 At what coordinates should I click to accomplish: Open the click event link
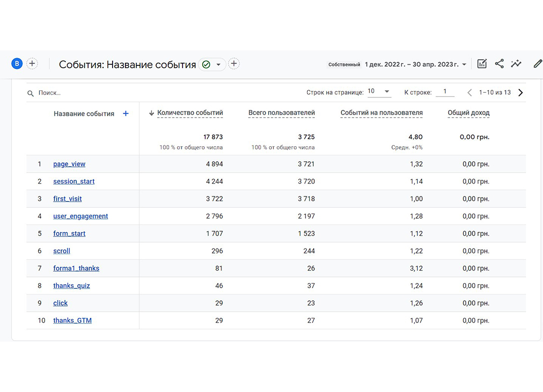(60, 303)
